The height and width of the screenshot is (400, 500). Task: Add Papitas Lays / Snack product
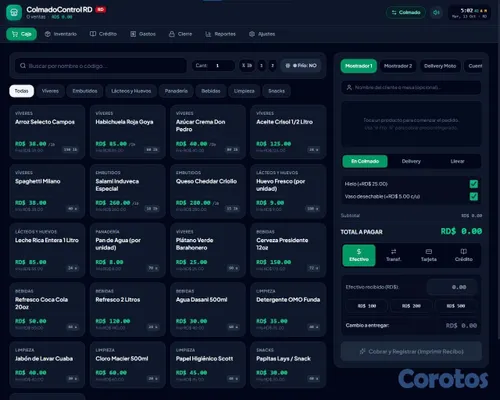click(x=288, y=365)
